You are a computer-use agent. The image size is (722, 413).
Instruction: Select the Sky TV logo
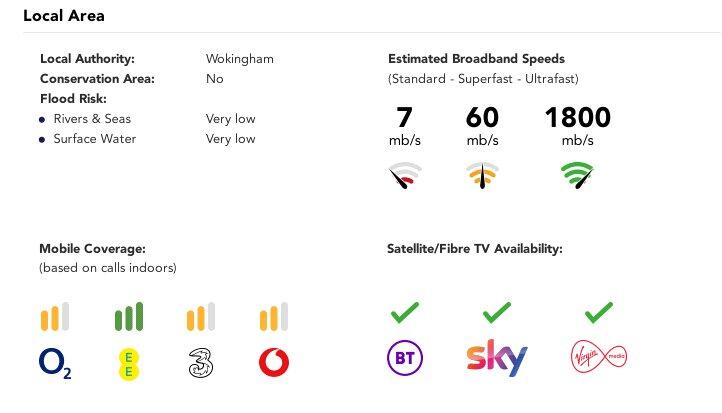pyautogui.click(x=496, y=358)
